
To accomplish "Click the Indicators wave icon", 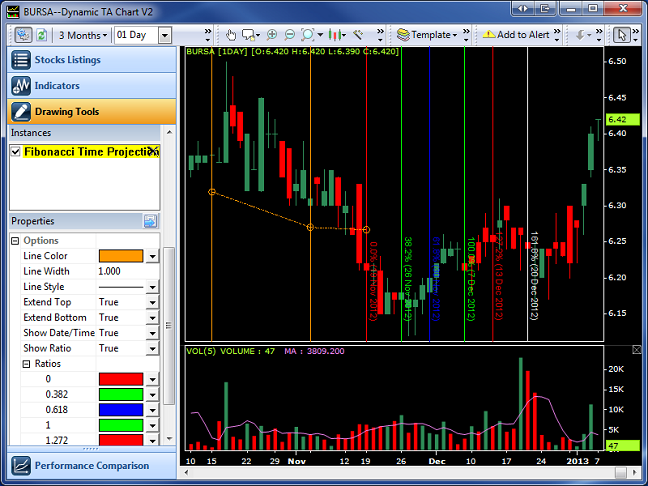I will (x=21, y=86).
